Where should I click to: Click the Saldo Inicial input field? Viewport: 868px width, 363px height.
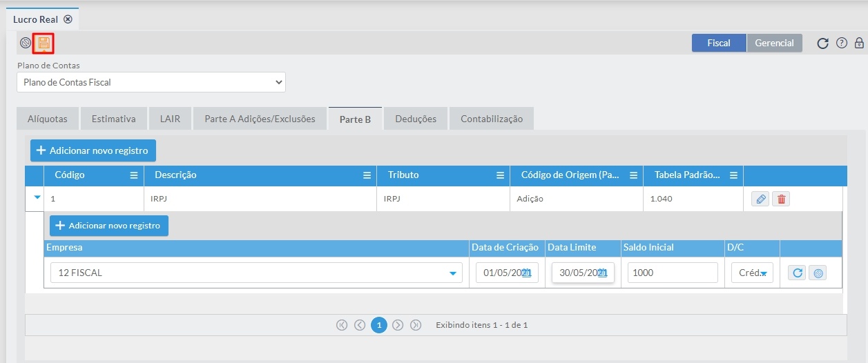[x=673, y=273]
